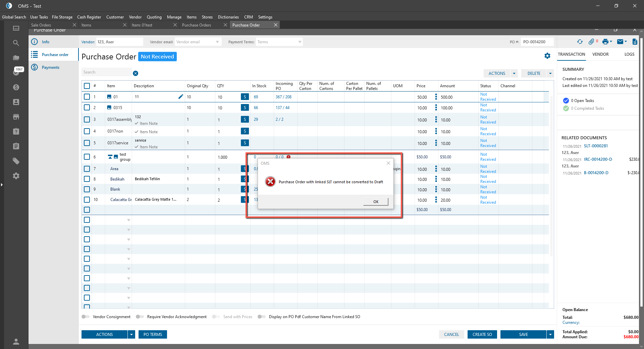Click the price tag icon in the left sidebar
The height and width of the screenshot is (349, 644).
[x=16, y=161]
